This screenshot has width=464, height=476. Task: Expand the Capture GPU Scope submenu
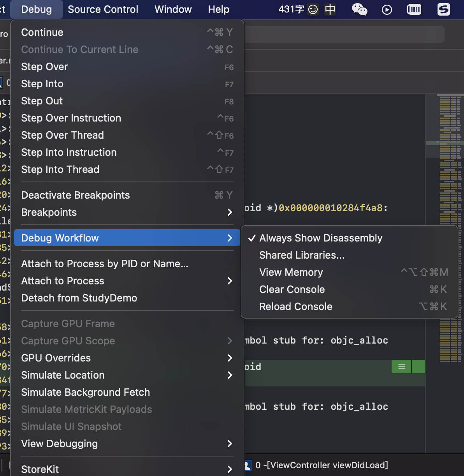tap(127, 341)
